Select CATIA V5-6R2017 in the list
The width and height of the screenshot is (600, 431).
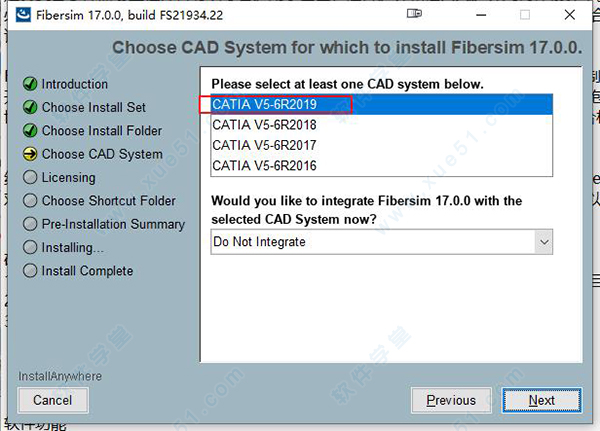[x=382, y=145]
